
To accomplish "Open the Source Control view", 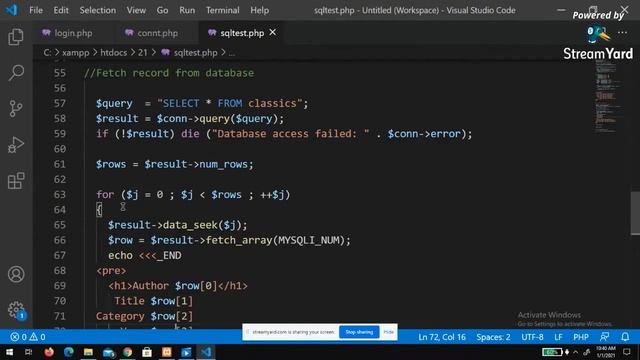I will [x=16, y=109].
